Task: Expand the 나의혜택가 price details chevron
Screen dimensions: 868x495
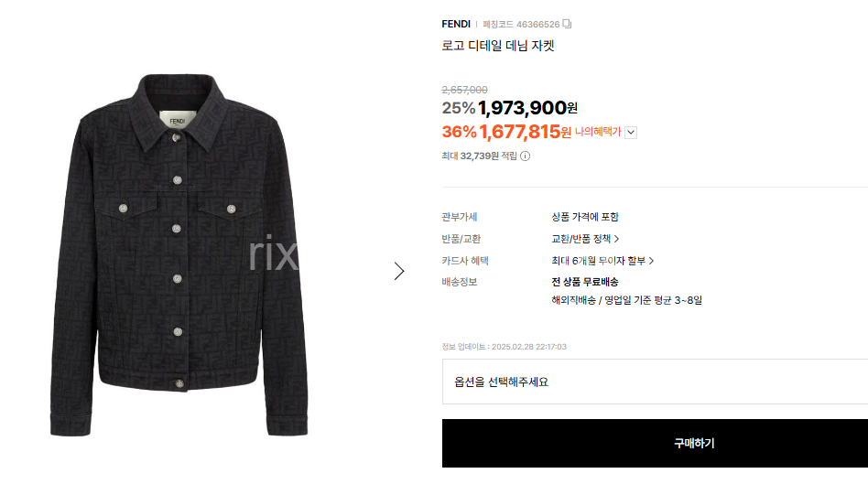Action: pyautogui.click(x=631, y=132)
